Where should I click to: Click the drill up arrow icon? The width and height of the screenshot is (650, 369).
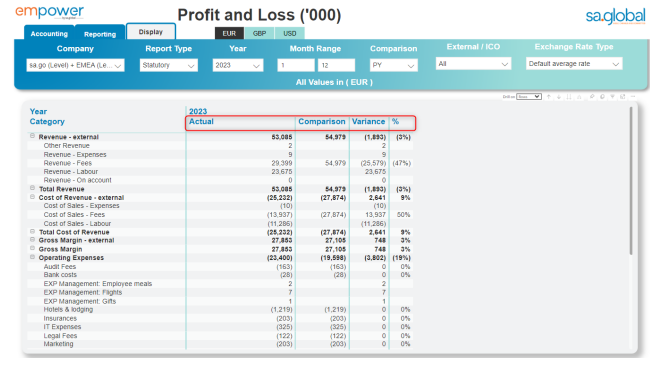[549, 97]
